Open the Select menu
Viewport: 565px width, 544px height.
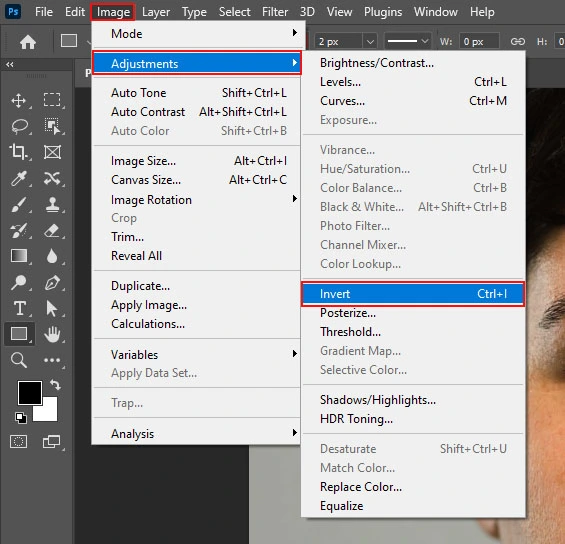[x=235, y=12]
